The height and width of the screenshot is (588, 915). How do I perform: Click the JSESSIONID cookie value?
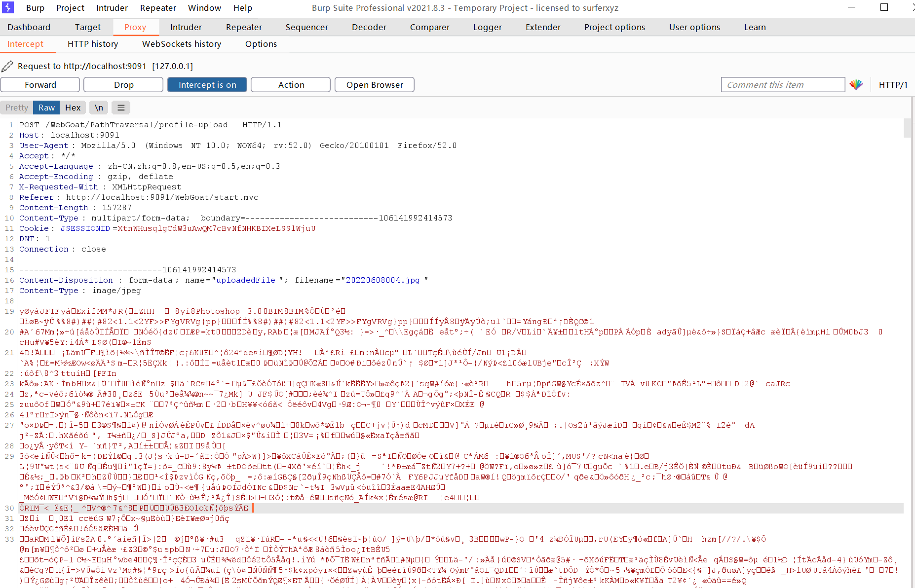[217, 228]
